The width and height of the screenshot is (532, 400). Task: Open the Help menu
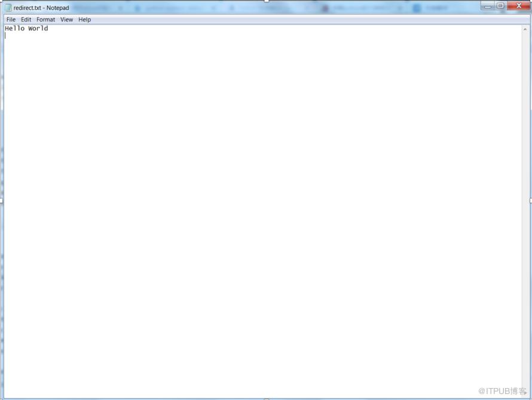(84, 20)
